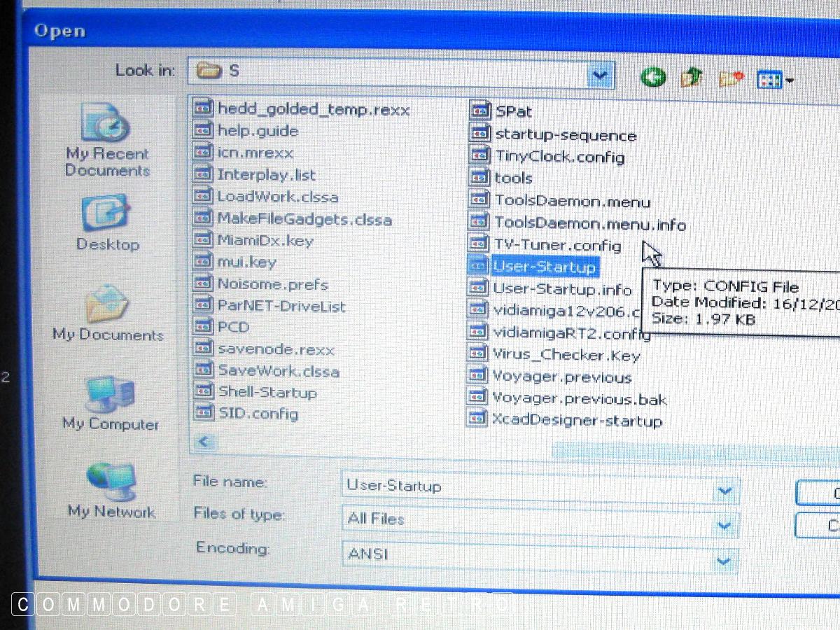
Task: Go to Desktop in places bar
Action: coord(107,224)
